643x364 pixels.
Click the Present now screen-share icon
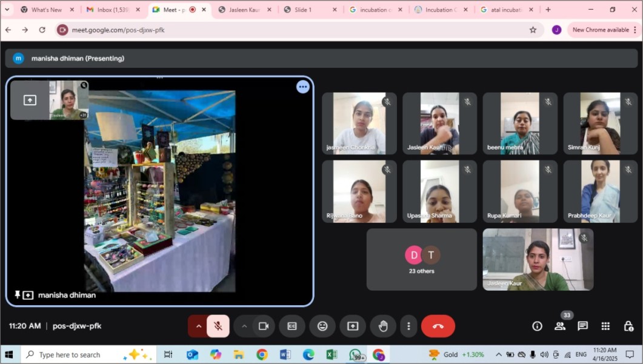tap(353, 326)
